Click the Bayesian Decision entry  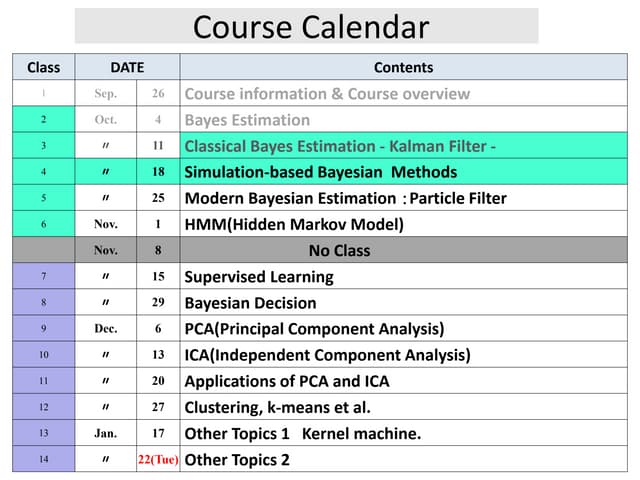pyautogui.click(x=250, y=303)
